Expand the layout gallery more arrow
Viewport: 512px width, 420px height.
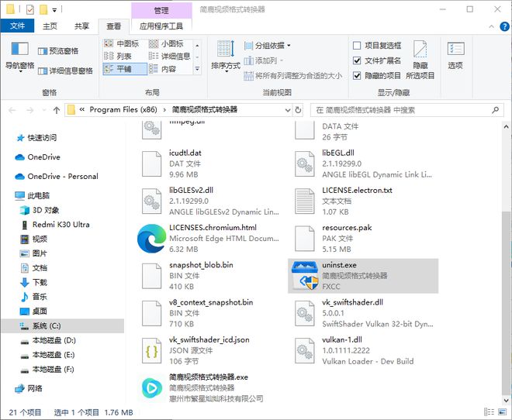pyautogui.click(x=197, y=69)
